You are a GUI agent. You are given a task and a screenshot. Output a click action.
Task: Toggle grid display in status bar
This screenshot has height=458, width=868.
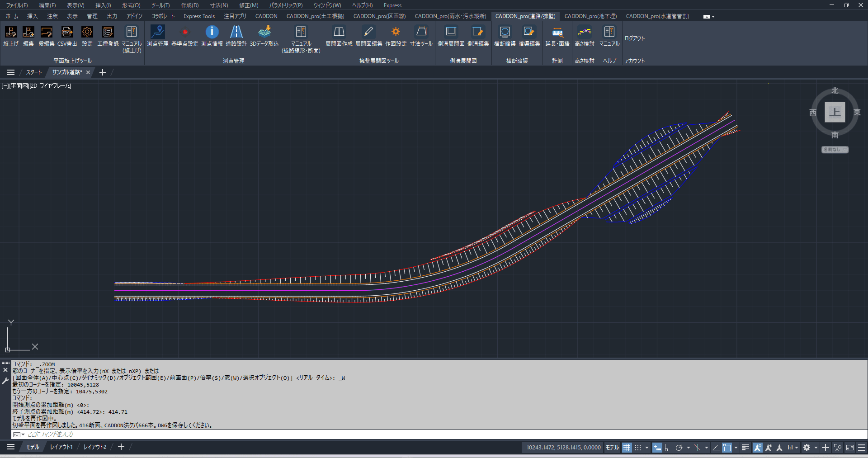click(x=627, y=448)
